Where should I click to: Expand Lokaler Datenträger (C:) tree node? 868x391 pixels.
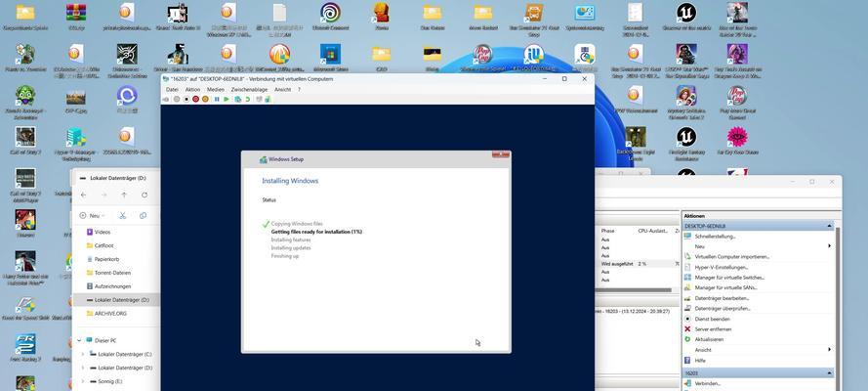[x=83, y=354]
